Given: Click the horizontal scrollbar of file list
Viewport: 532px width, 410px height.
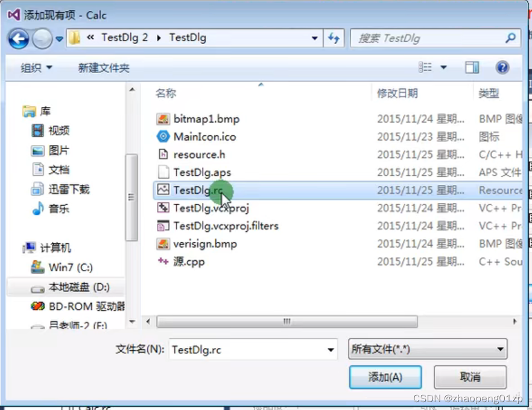Looking at the screenshot, I should [x=287, y=321].
